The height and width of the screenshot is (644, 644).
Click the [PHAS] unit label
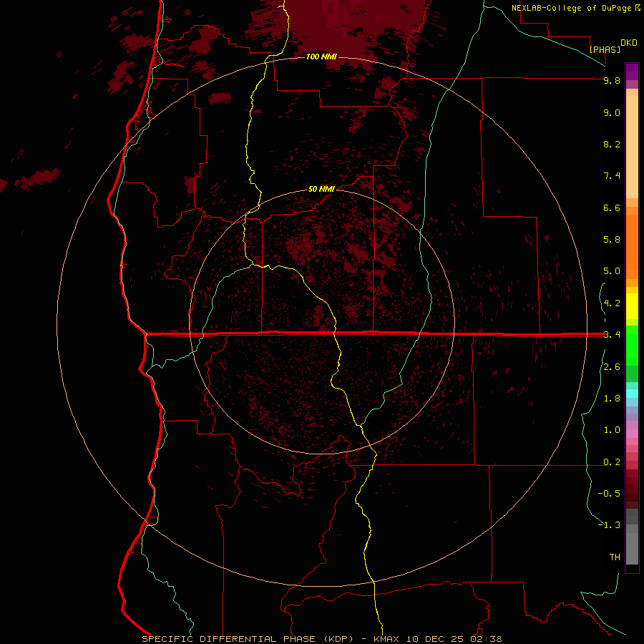click(x=605, y=49)
